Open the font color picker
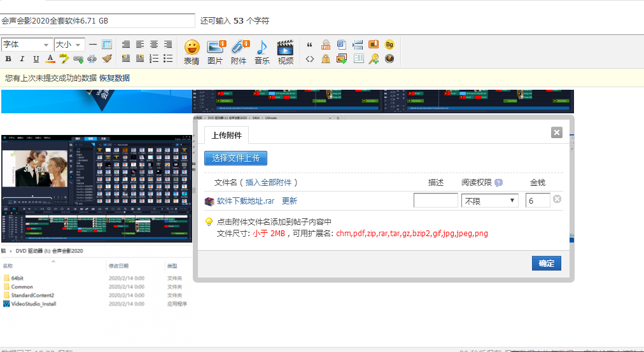Screen dimensions: 644x352 [50, 59]
